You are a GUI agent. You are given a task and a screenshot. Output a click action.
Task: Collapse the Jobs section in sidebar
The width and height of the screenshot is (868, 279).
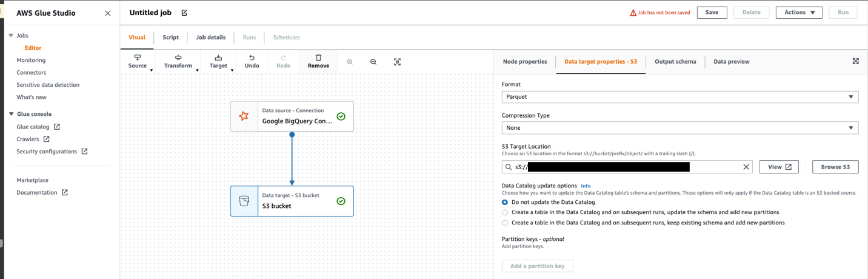click(11, 36)
